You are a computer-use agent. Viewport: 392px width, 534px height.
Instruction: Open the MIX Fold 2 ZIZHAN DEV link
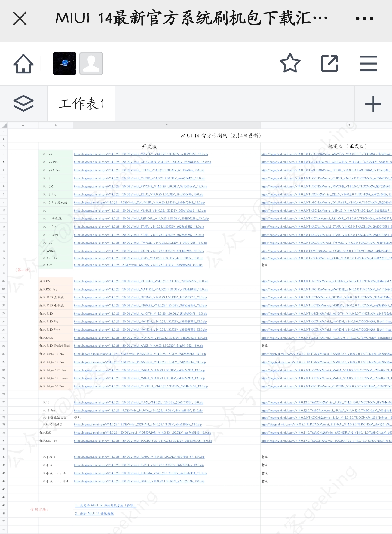coord(138,425)
